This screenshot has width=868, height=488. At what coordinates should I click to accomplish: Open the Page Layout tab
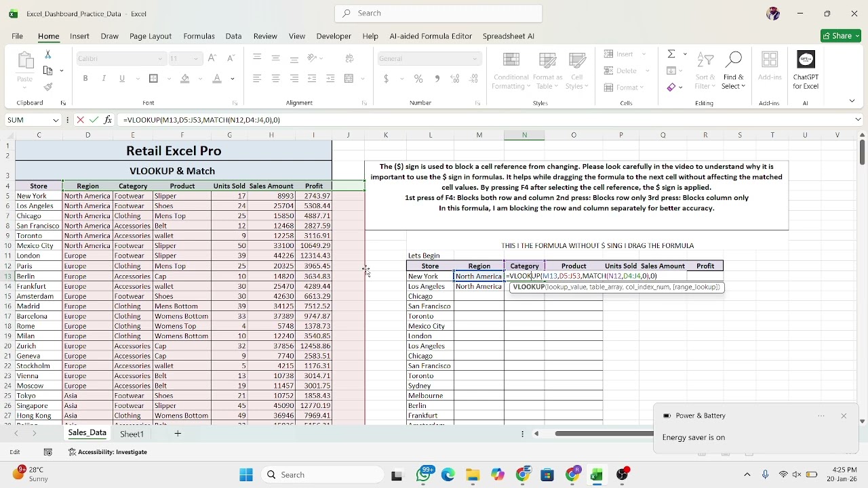(151, 36)
